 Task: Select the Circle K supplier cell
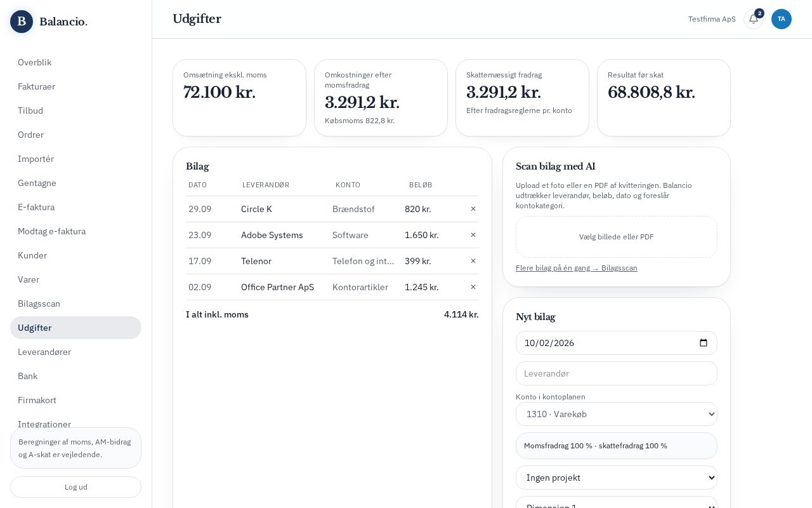point(256,209)
